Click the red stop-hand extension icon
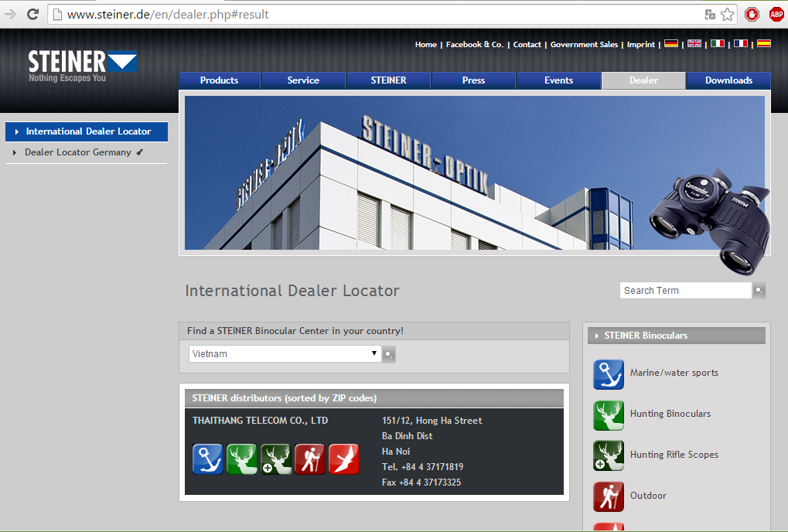This screenshot has height=532, width=788. tap(752, 15)
